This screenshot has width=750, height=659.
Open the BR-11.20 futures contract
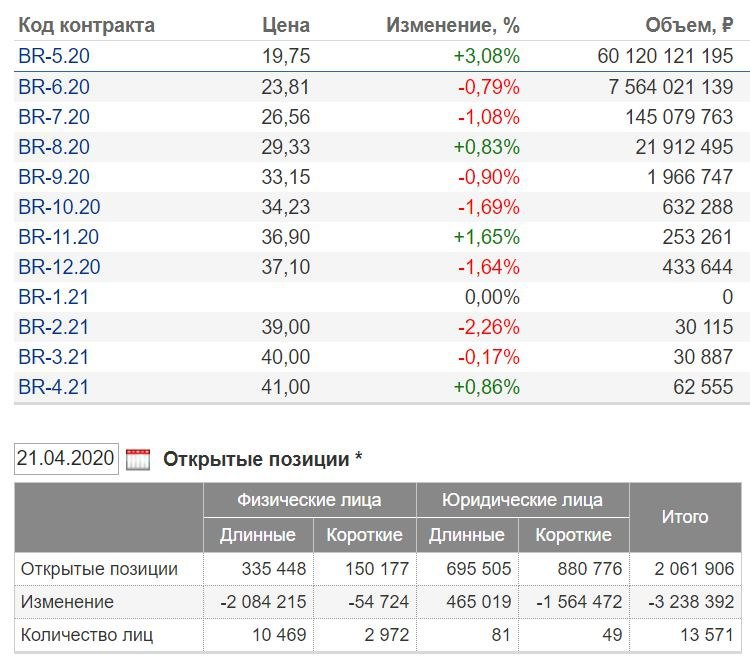[59, 237]
